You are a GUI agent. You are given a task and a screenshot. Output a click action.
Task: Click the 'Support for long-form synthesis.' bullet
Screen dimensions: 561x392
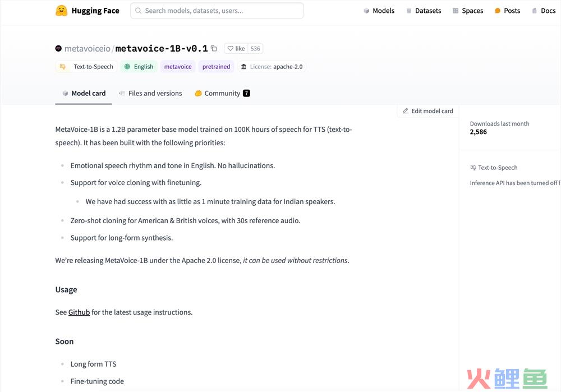(x=122, y=238)
